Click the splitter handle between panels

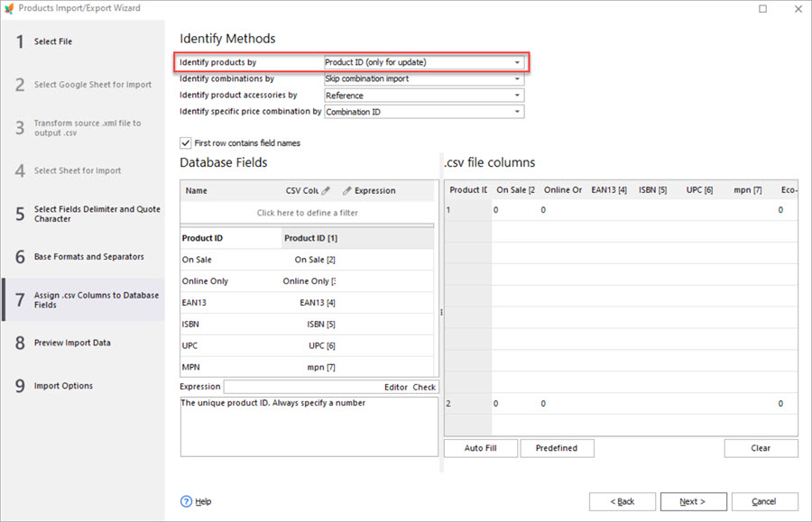(x=441, y=313)
